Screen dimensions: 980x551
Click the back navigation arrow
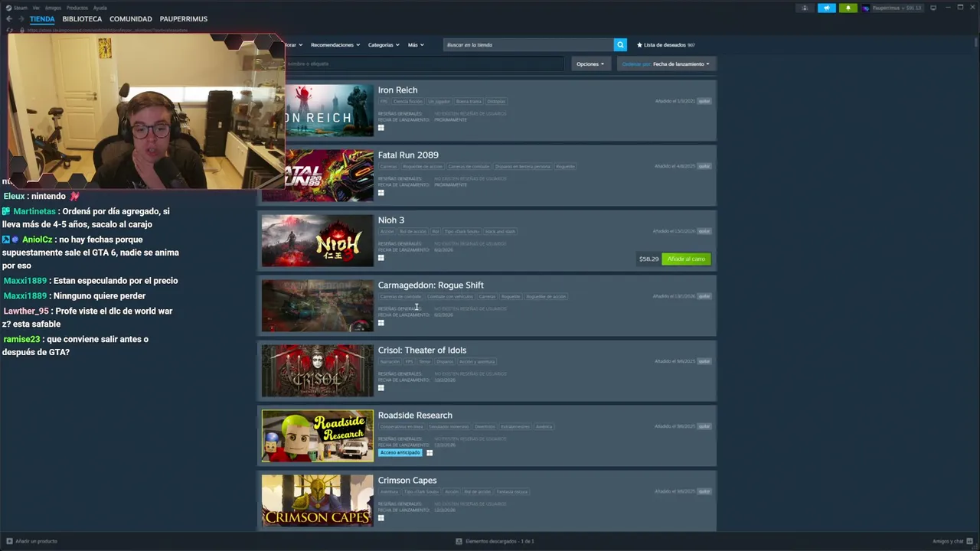tap(9, 18)
